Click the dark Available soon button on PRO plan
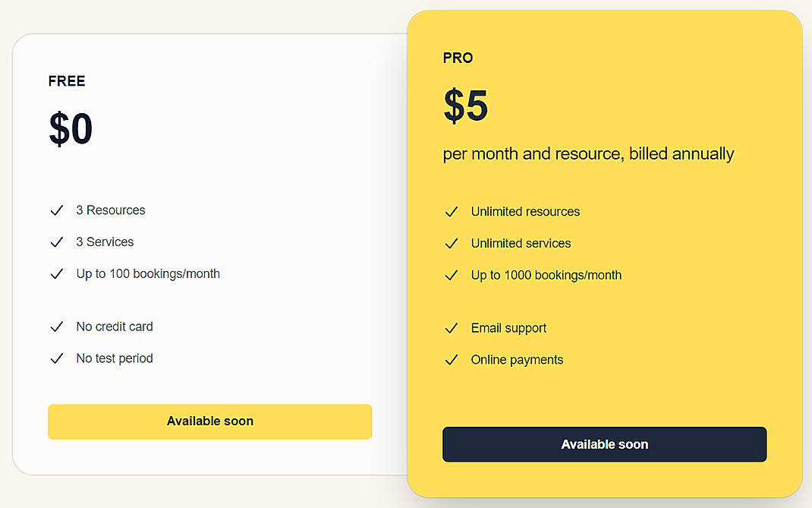Image resolution: width=812 pixels, height=508 pixels. (x=604, y=444)
